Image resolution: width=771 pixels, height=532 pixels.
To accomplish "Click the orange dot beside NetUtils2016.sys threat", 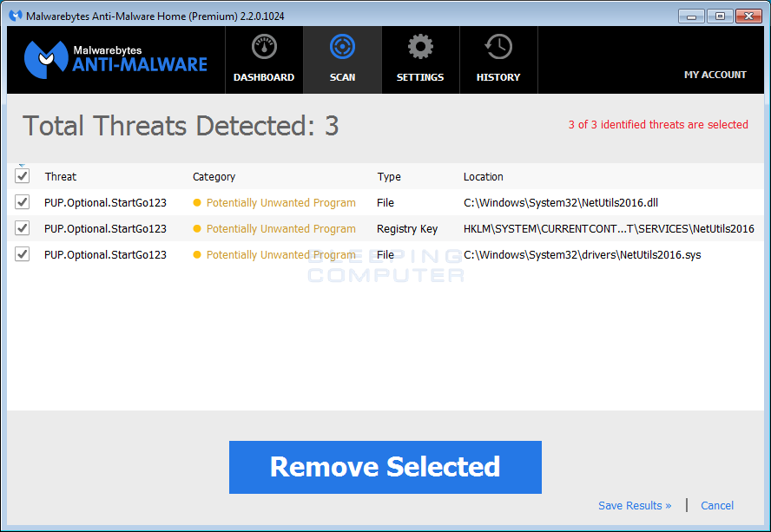I will [x=198, y=254].
